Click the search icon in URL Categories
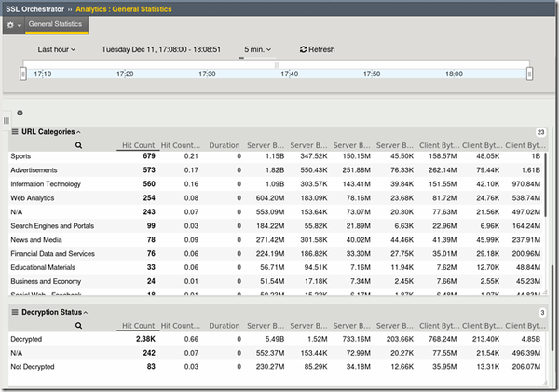Viewport: 559px width, 392px height. pos(79,146)
